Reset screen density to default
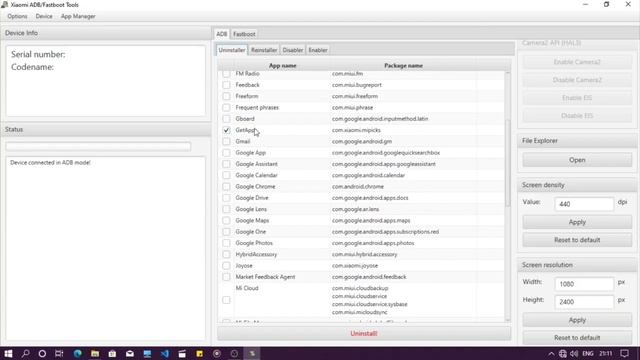Screen dimensions: 640x360 [x=577, y=240]
